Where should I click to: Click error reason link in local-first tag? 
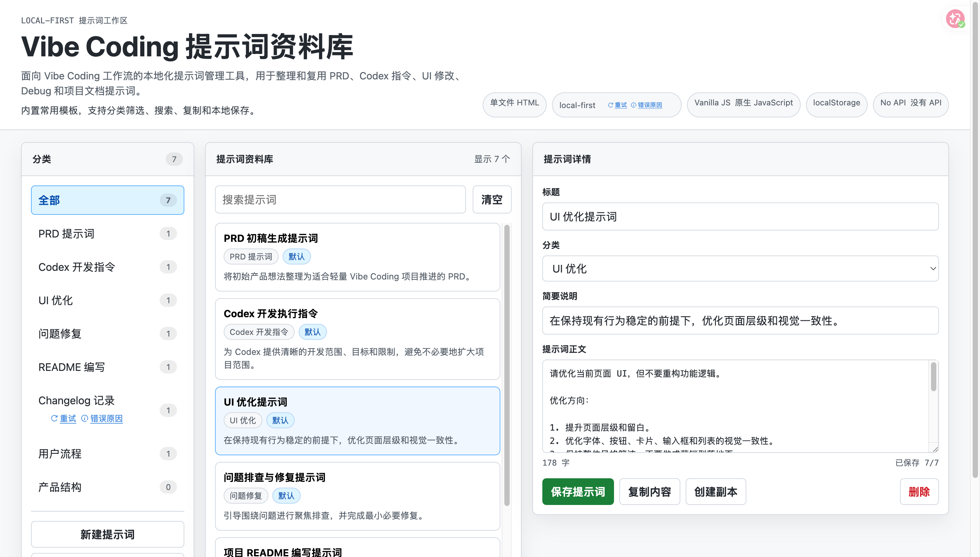click(x=646, y=105)
